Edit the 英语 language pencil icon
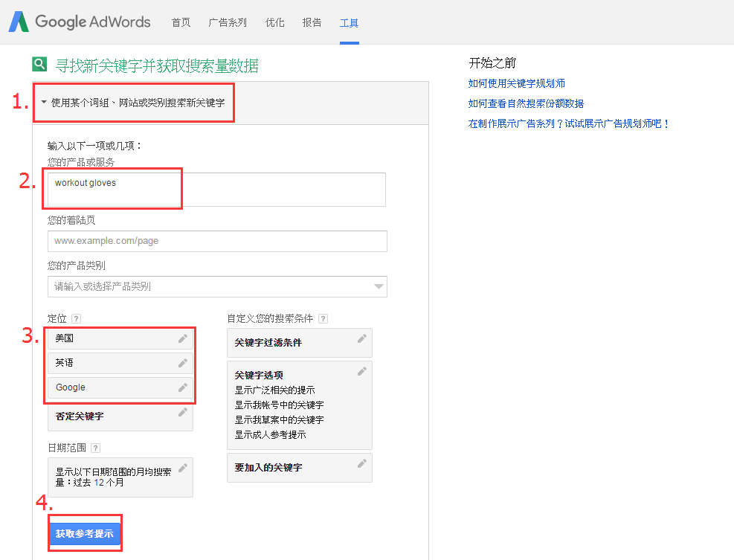Image resolution: width=734 pixels, height=560 pixels. point(182,363)
